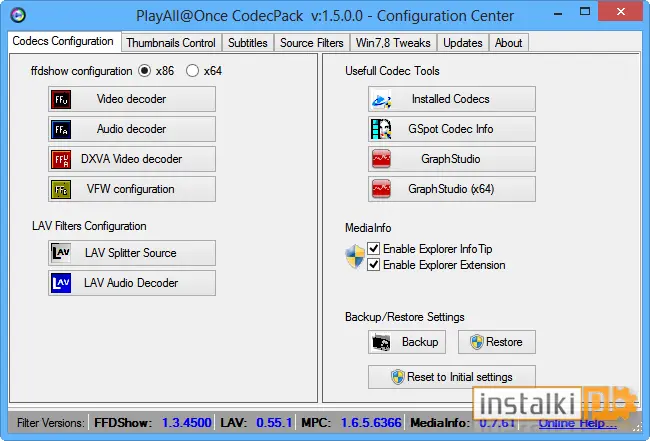Open the Thumbnails Control tab
The width and height of the screenshot is (650, 441).
tap(171, 43)
